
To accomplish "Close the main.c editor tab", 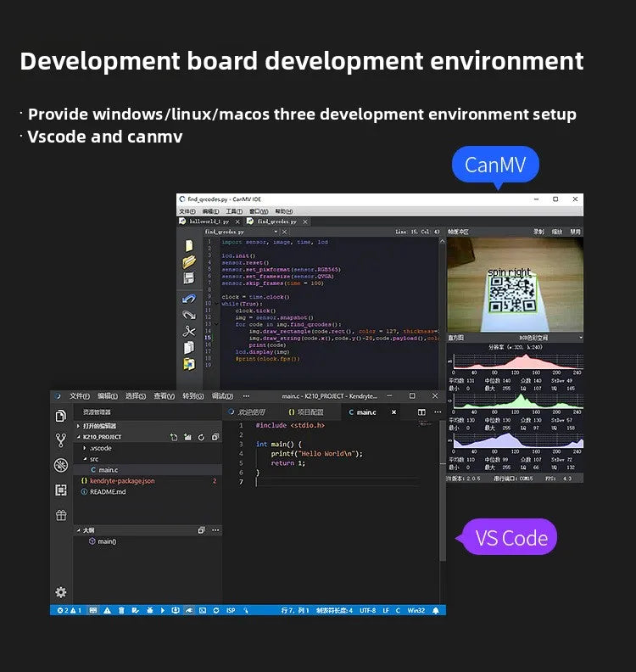I will tap(393, 412).
